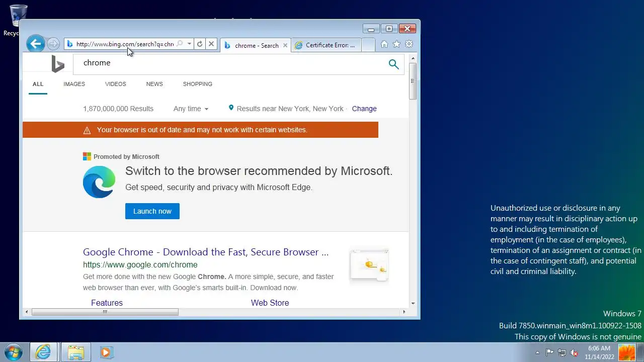Open "Google Chrome - Download the Fast, Secure Browser" result
The image size is (644, 362).
coord(206,252)
